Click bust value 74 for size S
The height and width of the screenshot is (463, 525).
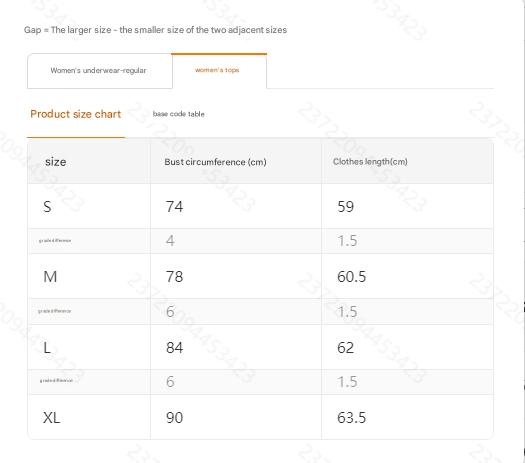click(x=174, y=207)
